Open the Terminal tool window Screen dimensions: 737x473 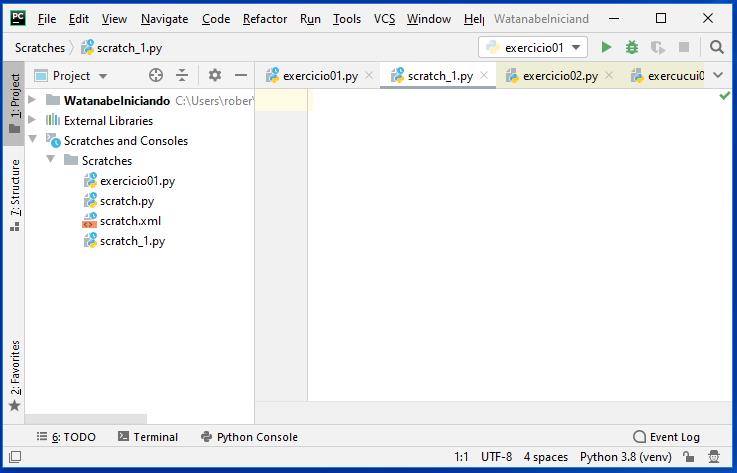tap(147, 437)
